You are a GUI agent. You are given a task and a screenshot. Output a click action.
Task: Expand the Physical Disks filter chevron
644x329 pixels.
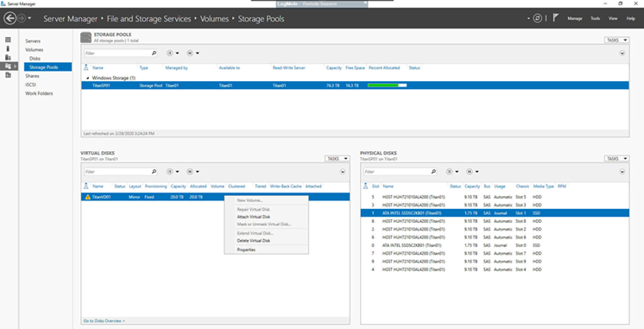622,171
